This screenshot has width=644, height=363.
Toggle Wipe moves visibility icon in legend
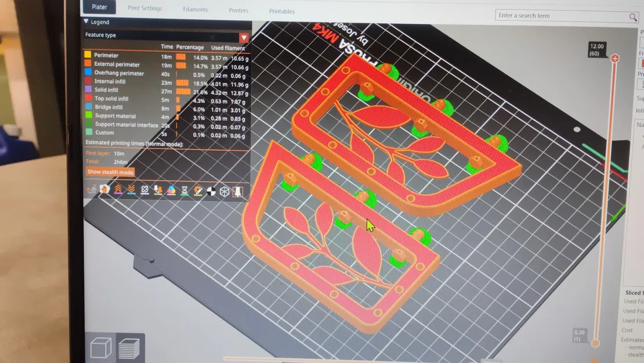point(105,189)
